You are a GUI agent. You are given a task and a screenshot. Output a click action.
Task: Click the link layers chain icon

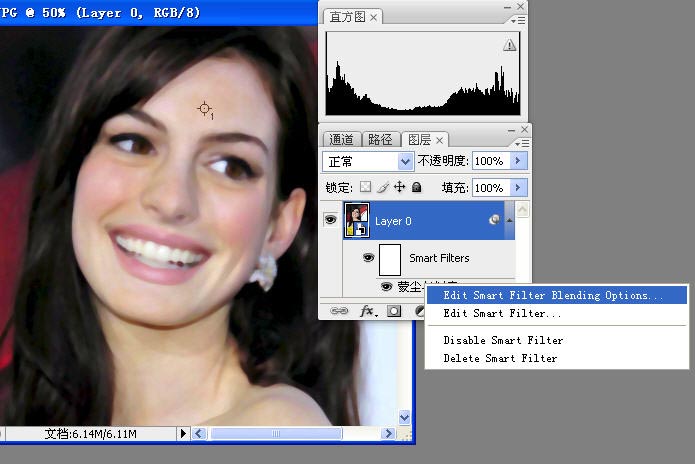point(339,311)
